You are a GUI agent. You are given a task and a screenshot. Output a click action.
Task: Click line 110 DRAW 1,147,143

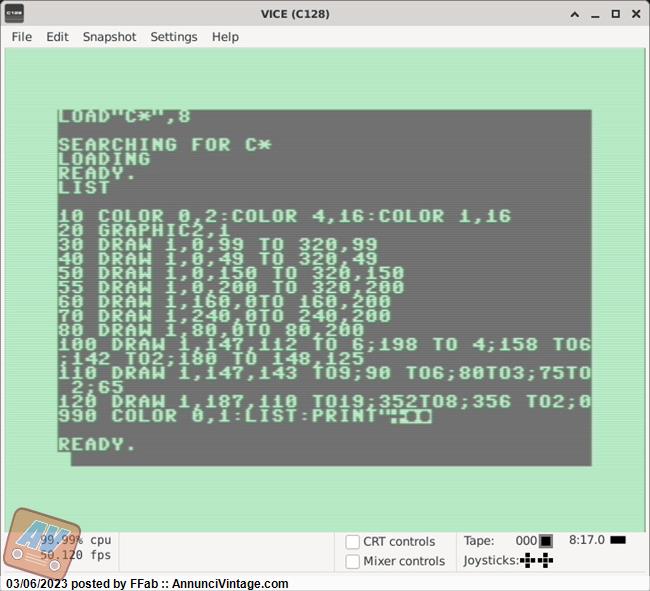(x=325, y=380)
